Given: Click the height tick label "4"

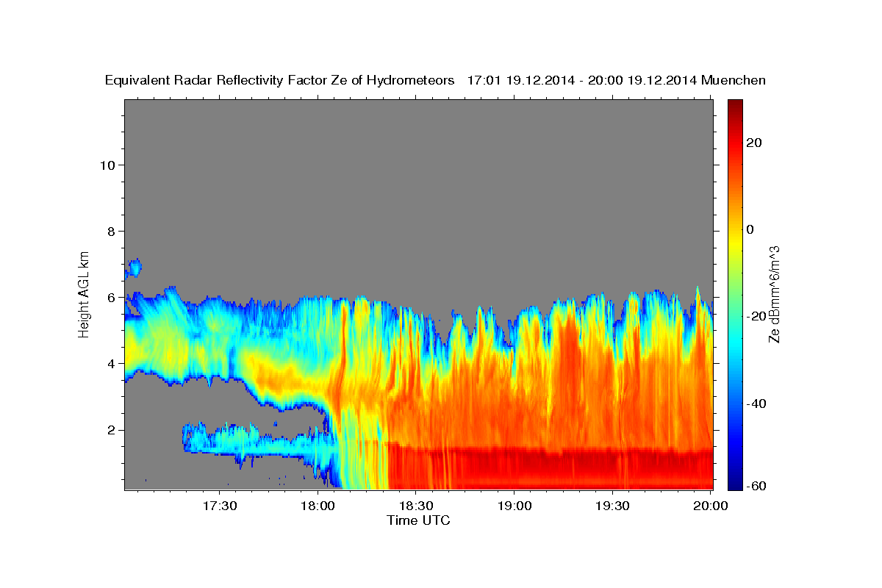Looking at the screenshot, I should tap(112, 363).
